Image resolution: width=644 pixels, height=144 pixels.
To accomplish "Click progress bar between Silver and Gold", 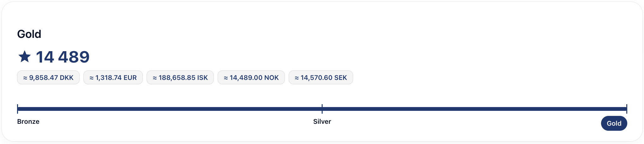I will pyautogui.click(x=474, y=109).
